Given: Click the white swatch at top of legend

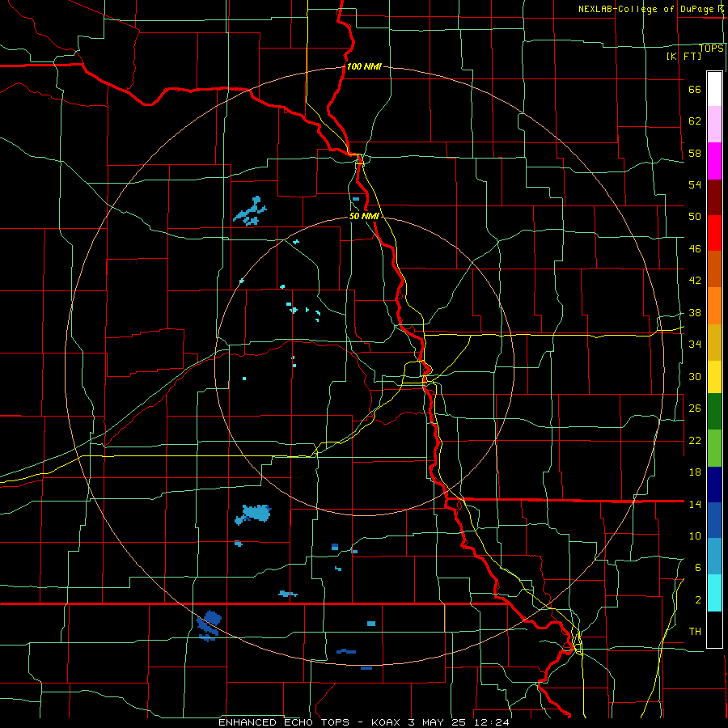Looking at the screenshot, I should click(x=714, y=89).
